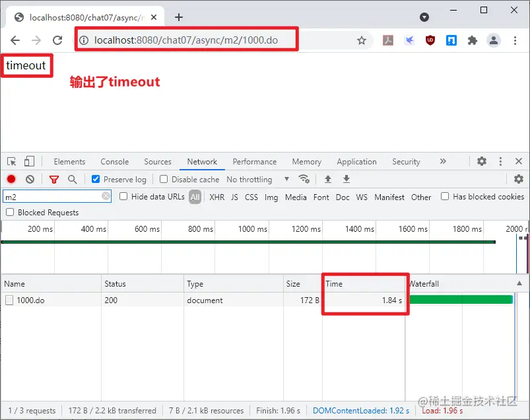The height and width of the screenshot is (420, 530).
Task: Filter requests by CSS
Action: pyautogui.click(x=251, y=197)
